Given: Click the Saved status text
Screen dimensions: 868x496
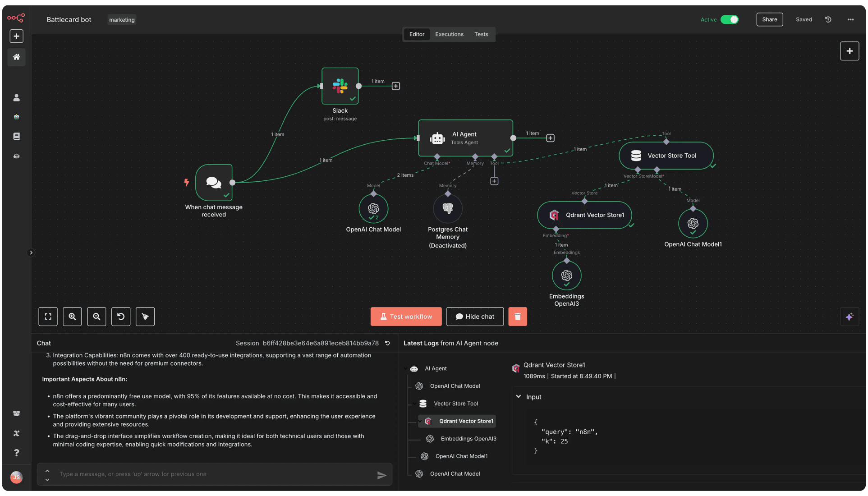Looking at the screenshot, I should click(804, 19).
